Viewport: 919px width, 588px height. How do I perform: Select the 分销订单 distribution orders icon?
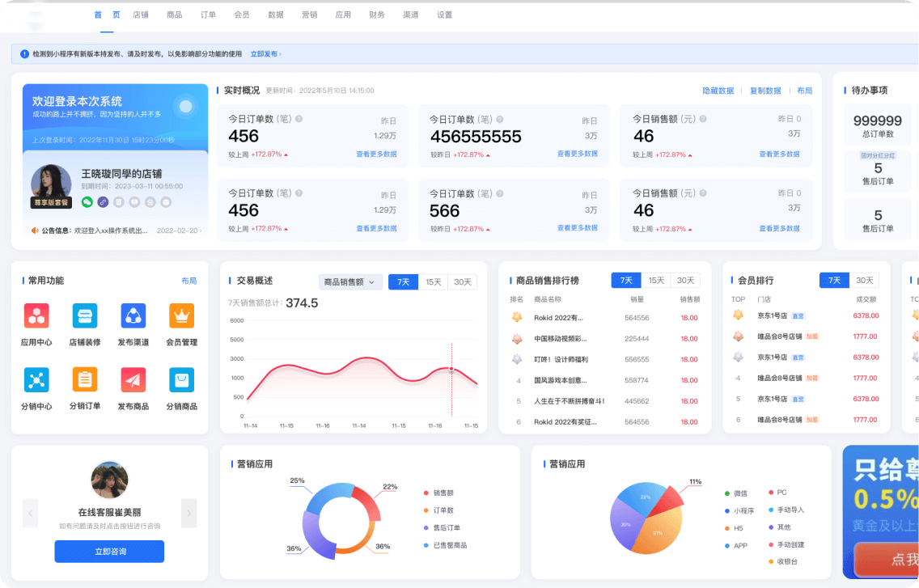click(x=84, y=379)
